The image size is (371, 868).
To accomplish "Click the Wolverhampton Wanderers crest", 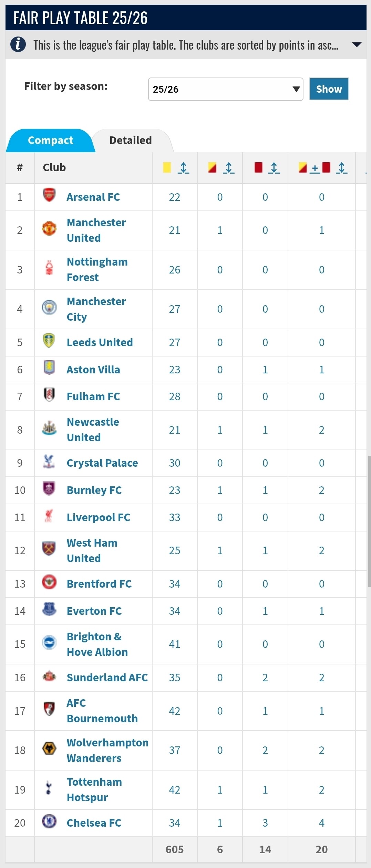I will pos(49,748).
